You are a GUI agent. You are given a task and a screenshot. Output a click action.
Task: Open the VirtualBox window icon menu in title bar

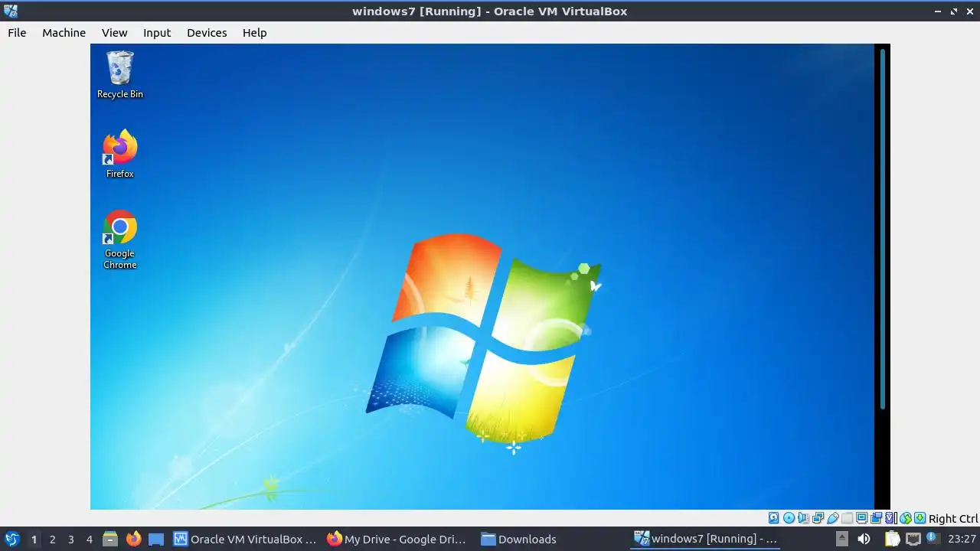coord(10,11)
